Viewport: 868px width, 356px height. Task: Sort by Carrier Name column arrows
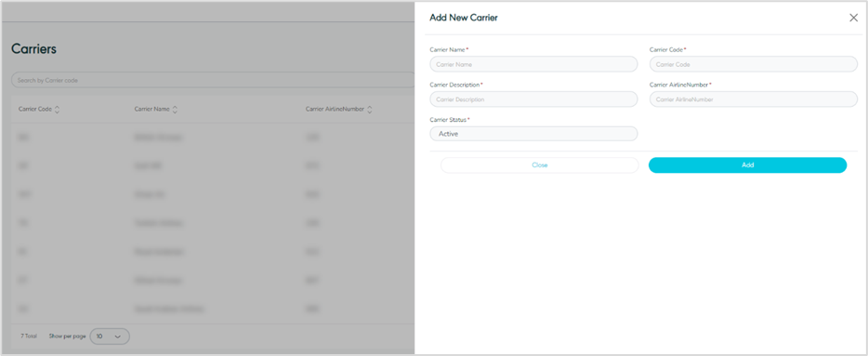pos(175,110)
